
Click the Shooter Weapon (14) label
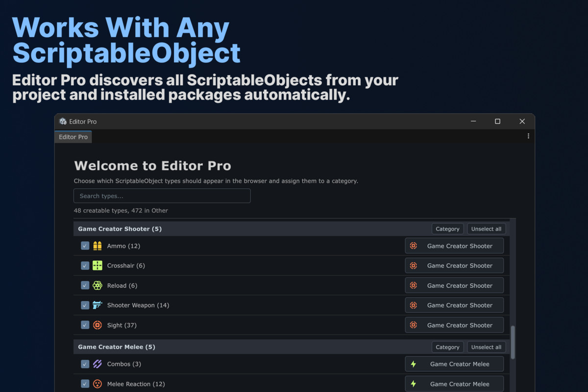[138, 305]
